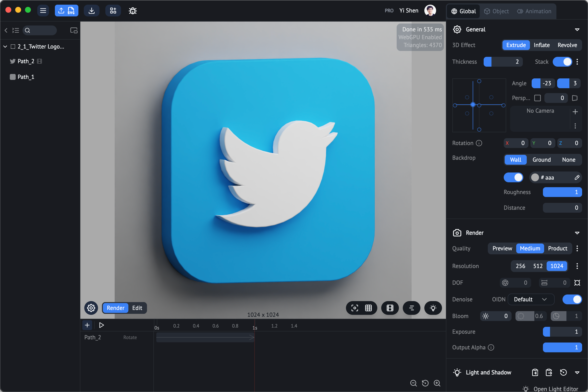588x392 pixels.
Task: Add a timeline animation with plus
Action: (87, 325)
